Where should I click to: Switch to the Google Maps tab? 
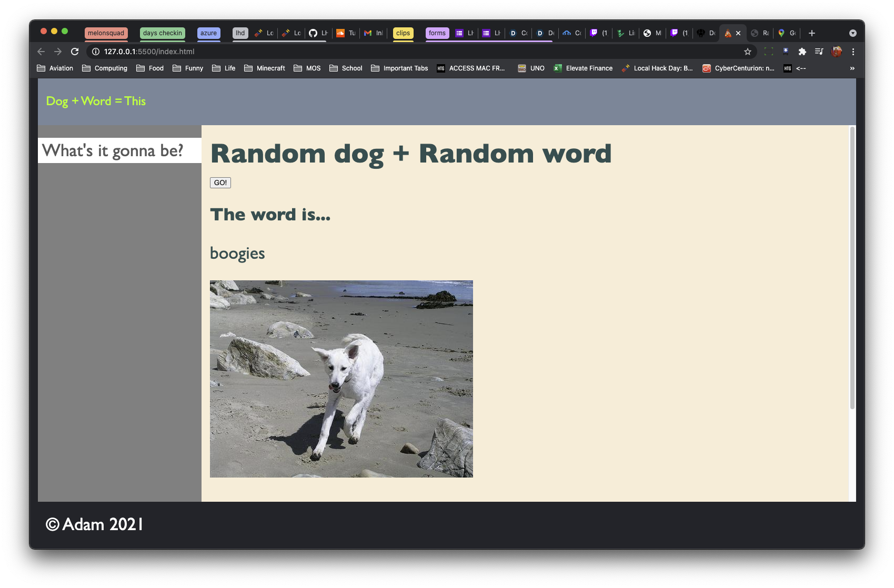tap(787, 33)
